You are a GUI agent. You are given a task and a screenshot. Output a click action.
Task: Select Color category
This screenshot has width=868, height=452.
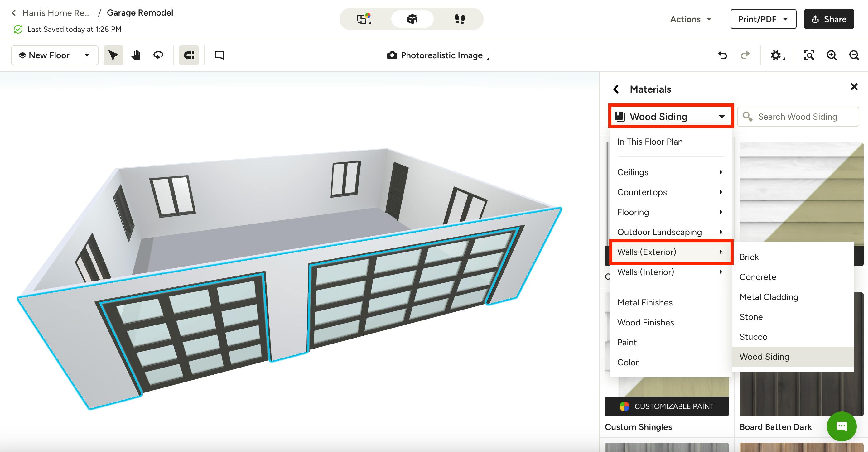click(671, 362)
